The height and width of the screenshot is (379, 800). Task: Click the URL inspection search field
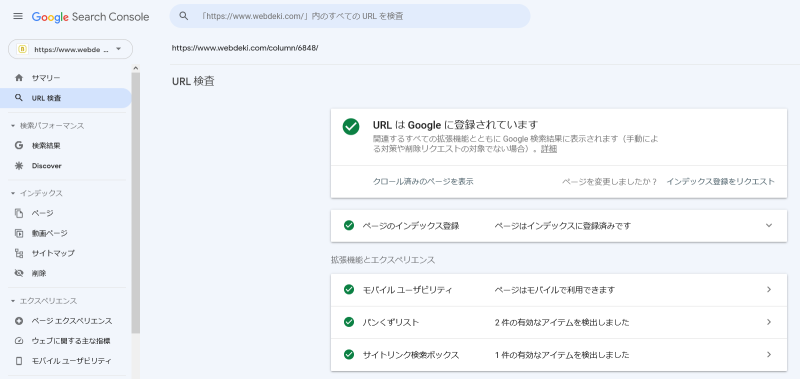tap(349, 16)
